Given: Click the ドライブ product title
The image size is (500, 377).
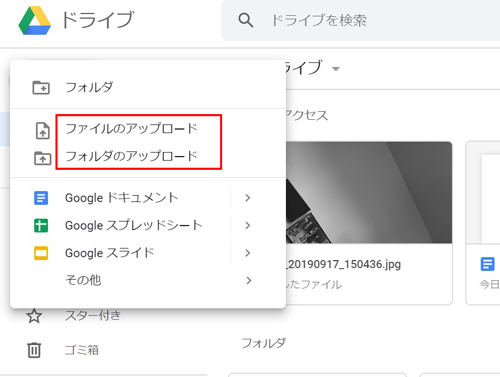Looking at the screenshot, I should pos(98,20).
